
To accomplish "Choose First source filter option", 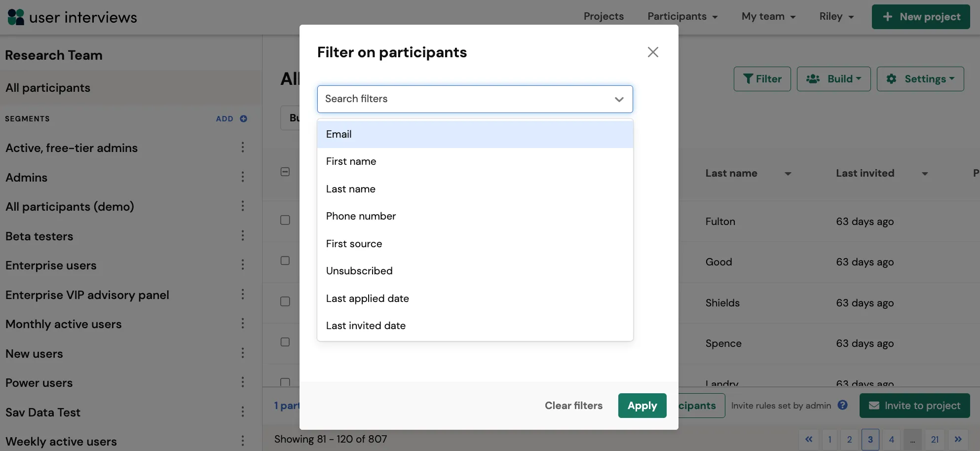I will 475,244.
